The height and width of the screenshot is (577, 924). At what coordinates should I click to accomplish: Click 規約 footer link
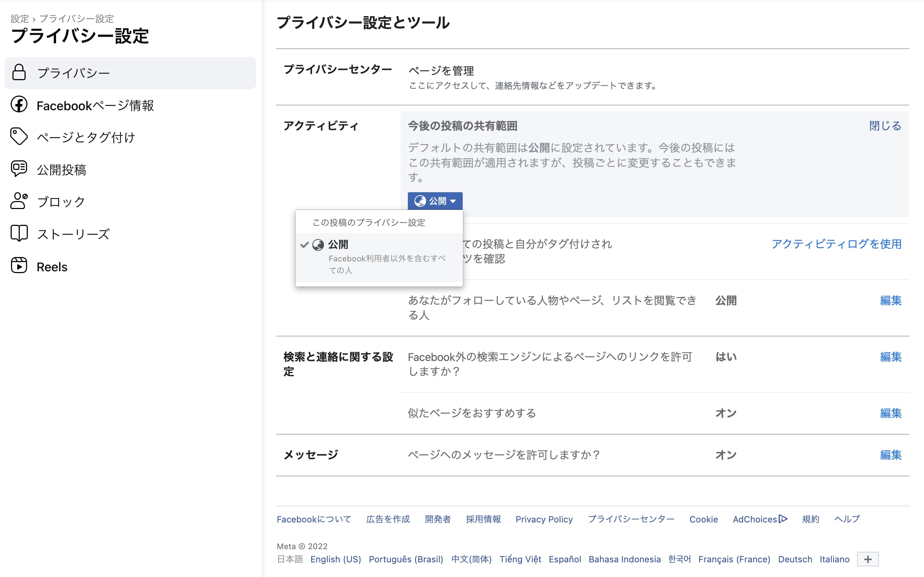coord(811,519)
